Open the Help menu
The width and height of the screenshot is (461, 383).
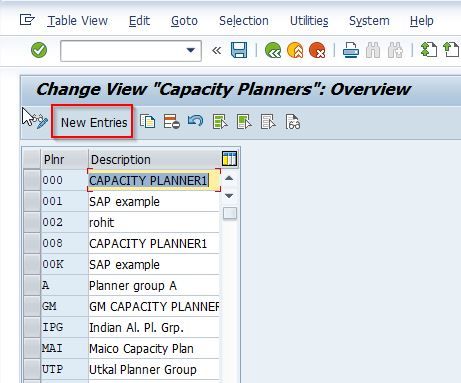tap(422, 21)
